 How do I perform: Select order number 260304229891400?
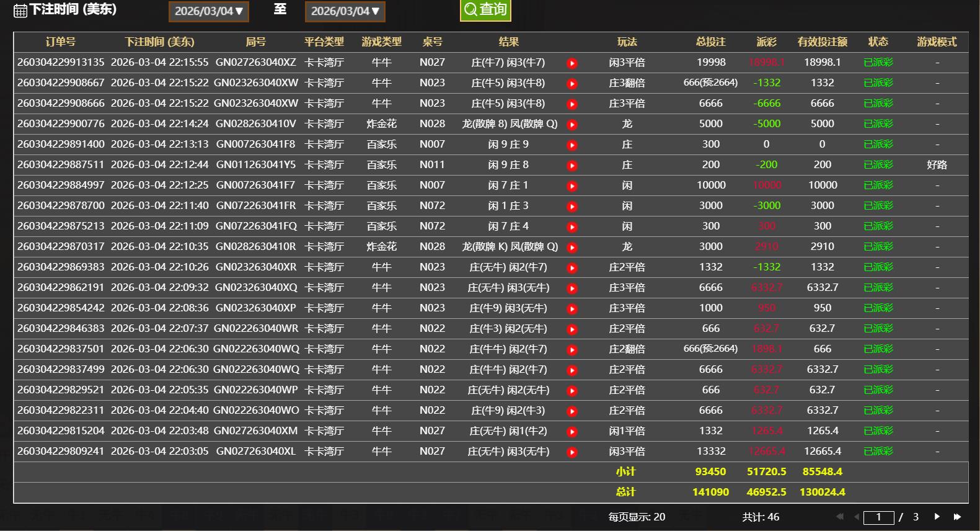tap(61, 144)
